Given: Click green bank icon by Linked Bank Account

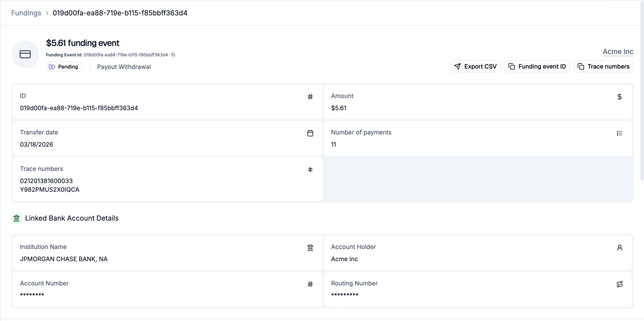Looking at the screenshot, I should click(x=16, y=218).
